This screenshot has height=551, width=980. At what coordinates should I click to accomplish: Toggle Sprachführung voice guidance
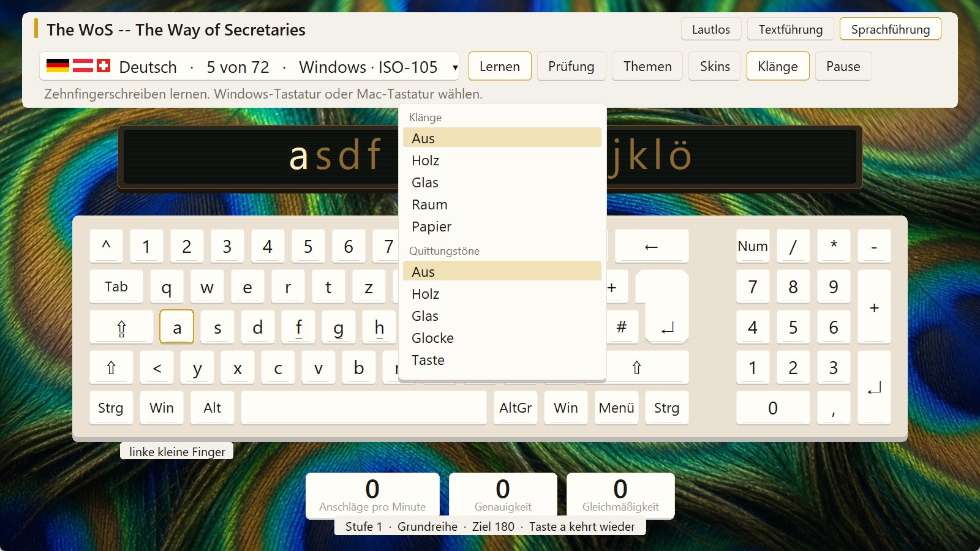891,29
